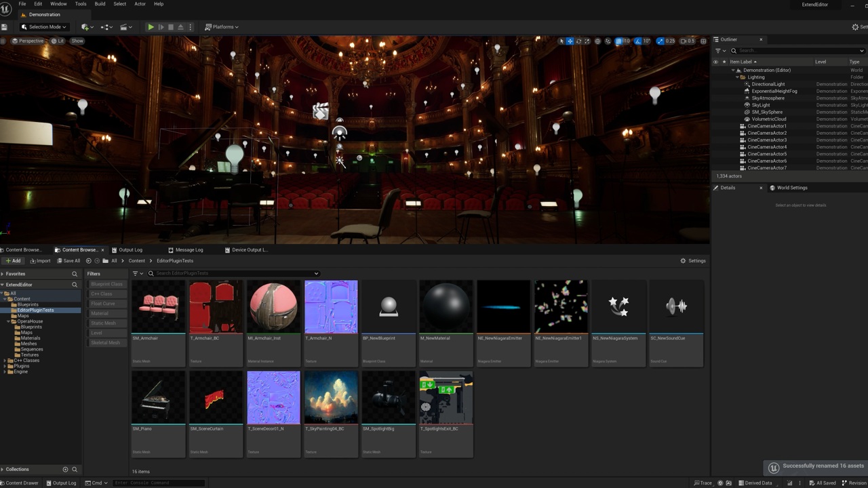This screenshot has height=488, width=868.
Task: Toggle surface snapping icon
Action: pyautogui.click(x=608, y=41)
